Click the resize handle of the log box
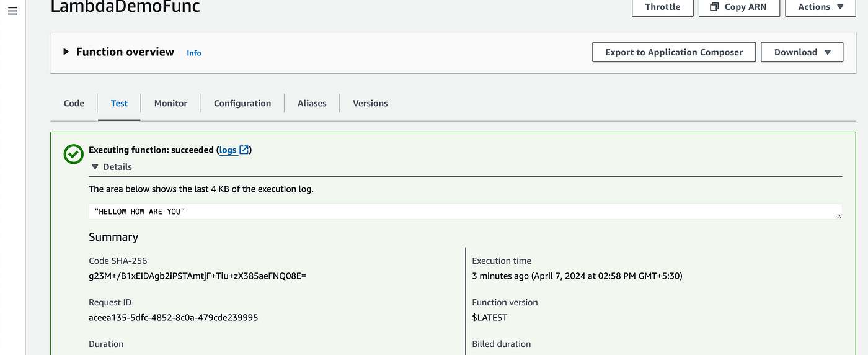Image resolution: width=868 pixels, height=355 pixels. coord(838,215)
